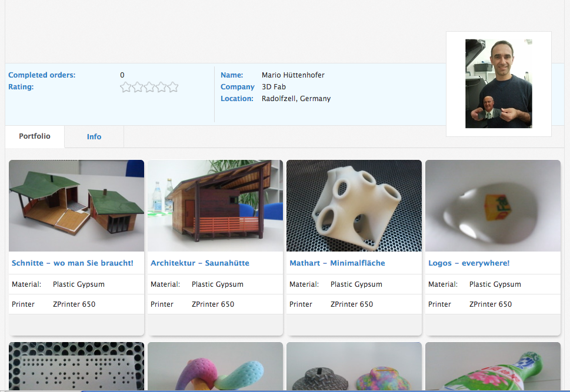Select the Portfolio tab
Image resolution: width=570 pixels, height=392 pixels.
click(35, 136)
